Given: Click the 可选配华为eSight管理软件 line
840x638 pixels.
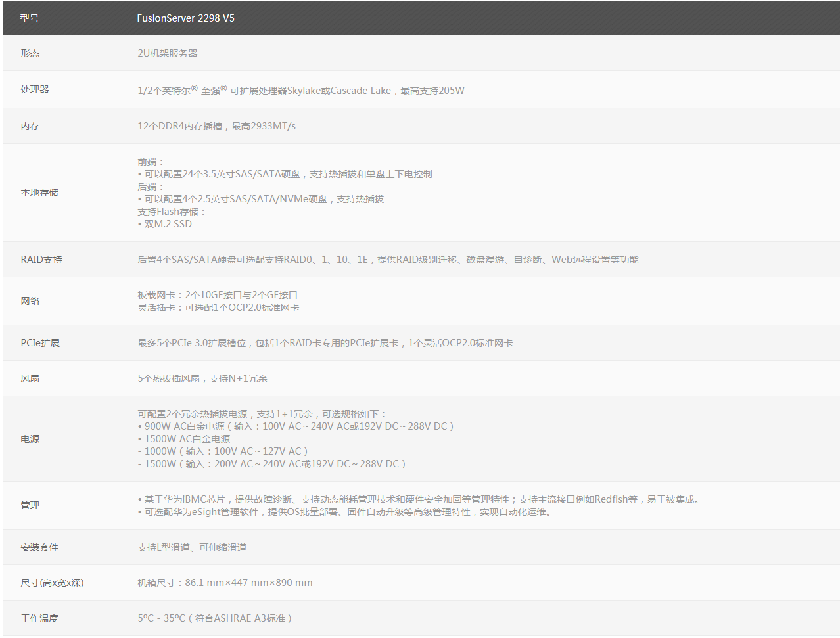Looking at the screenshot, I should click(346, 512).
